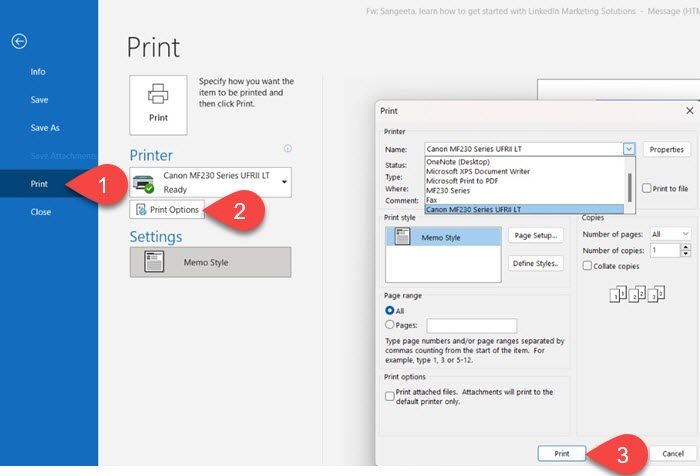The height and width of the screenshot is (476, 700).
Task: Click the Memo Style button under Settings
Action: (210, 262)
